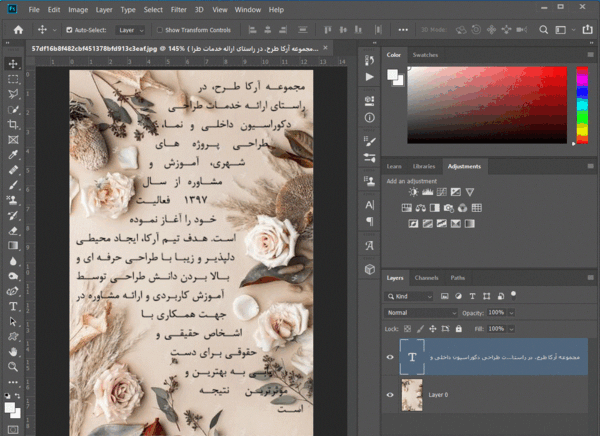Click the hue spectrum slider strip
Image resolution: width=600 pixels, height=436 pixels.
click(x=582, y=105)
